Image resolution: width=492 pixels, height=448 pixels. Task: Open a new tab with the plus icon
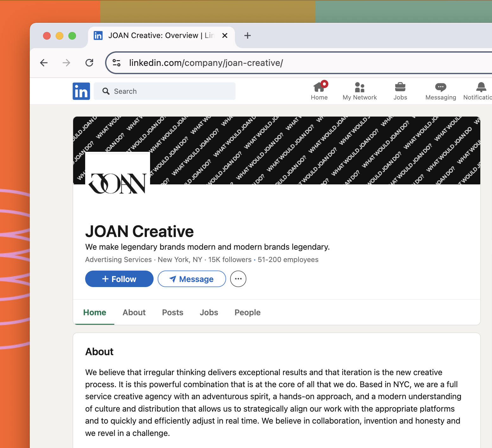(248, 35)
